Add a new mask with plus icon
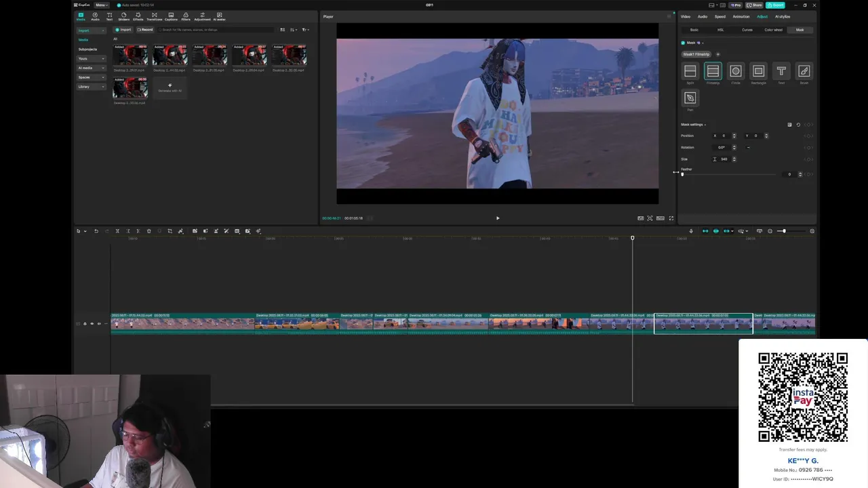This screenshot has height=488, width=868. click(x=717, y=54)
